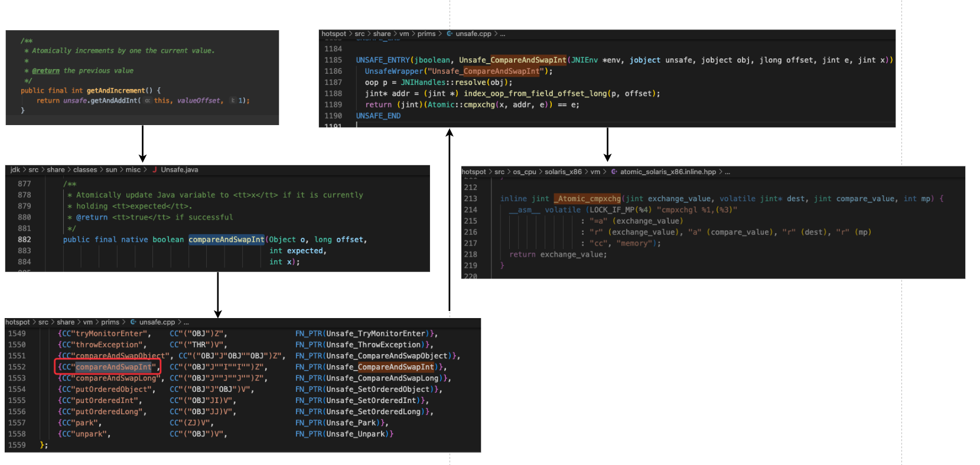Click the highlighted compareAndSwapInt method on line 882
Viewport: 980px width, 465px height.
[226, 240]
